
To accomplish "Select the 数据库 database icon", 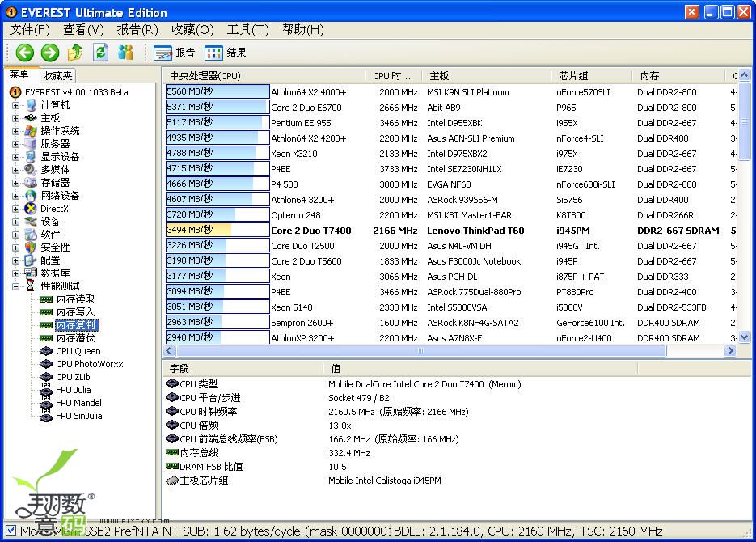I will (31, 273).
